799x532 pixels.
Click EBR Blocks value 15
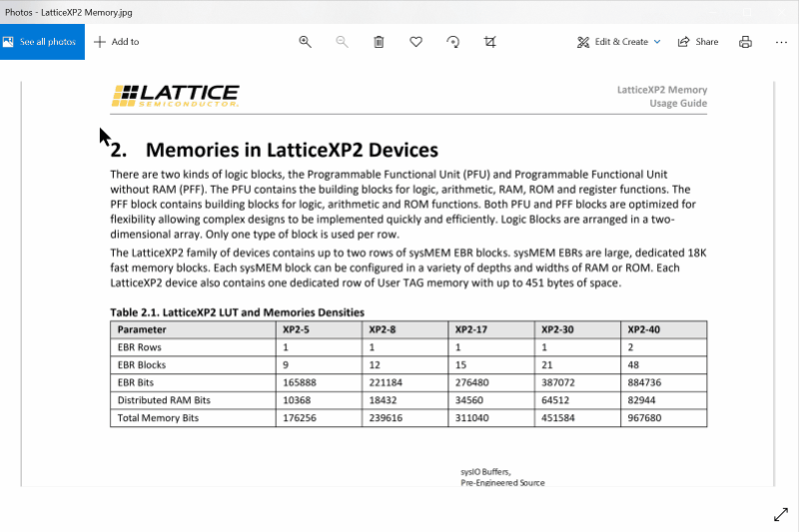point(460,365)
